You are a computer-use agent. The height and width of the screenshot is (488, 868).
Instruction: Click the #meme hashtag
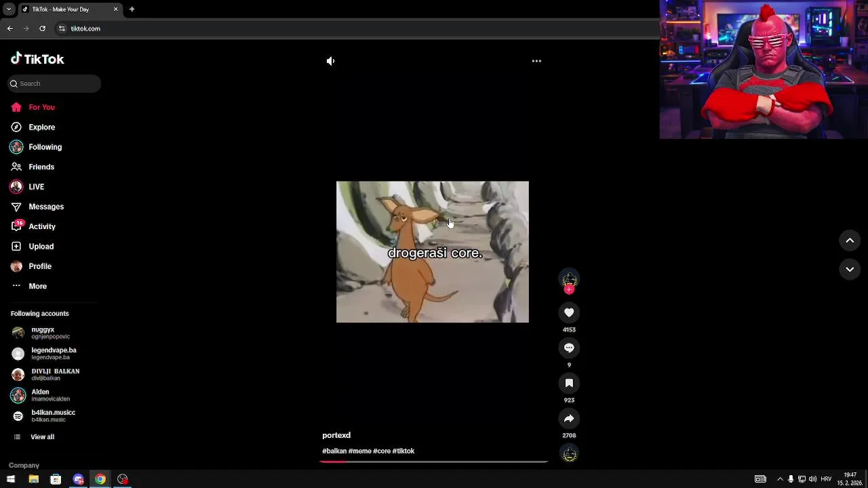(360, 451)
